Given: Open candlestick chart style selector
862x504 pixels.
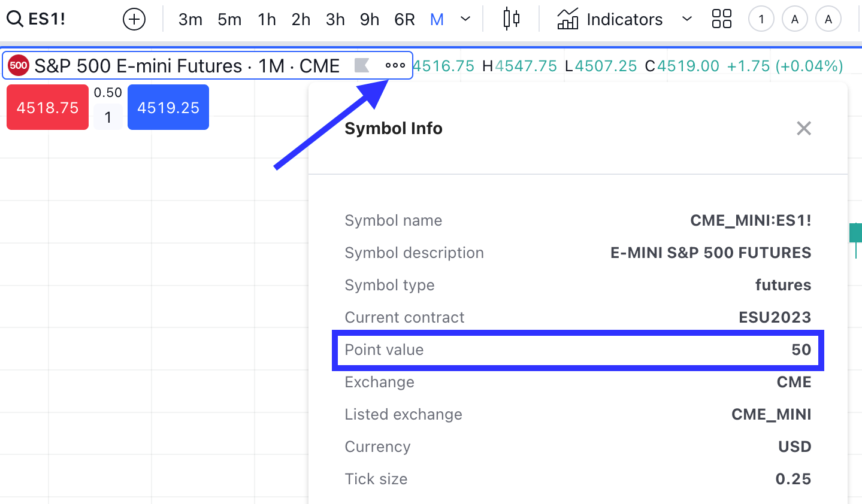Looking at the screenshot, I should [x=511, y=19].
